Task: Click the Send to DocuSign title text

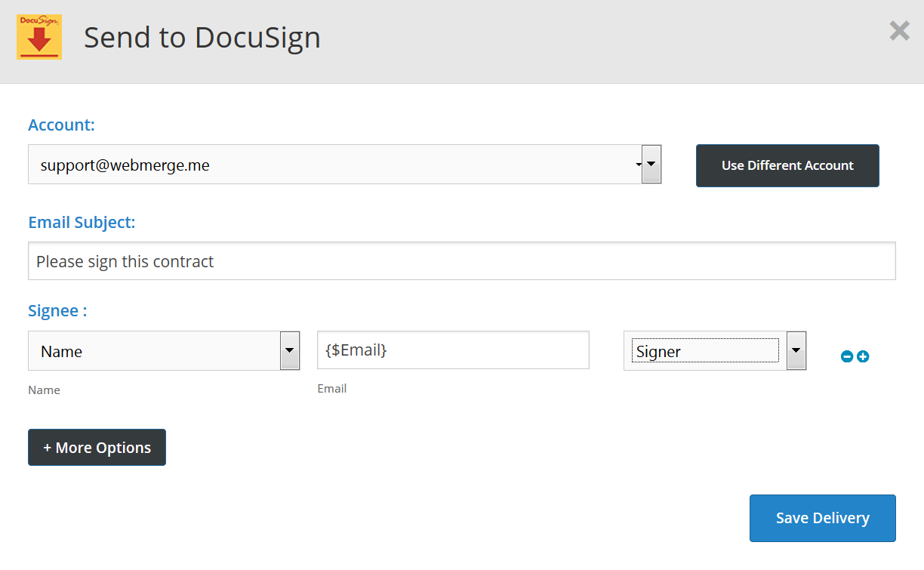Action: [x=202, y=37]
